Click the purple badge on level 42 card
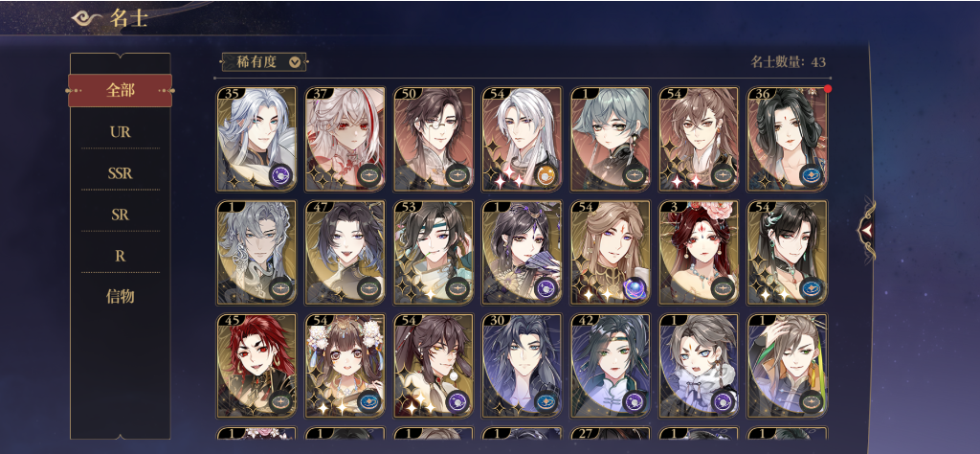980x454 pixels. click(635, 401)
